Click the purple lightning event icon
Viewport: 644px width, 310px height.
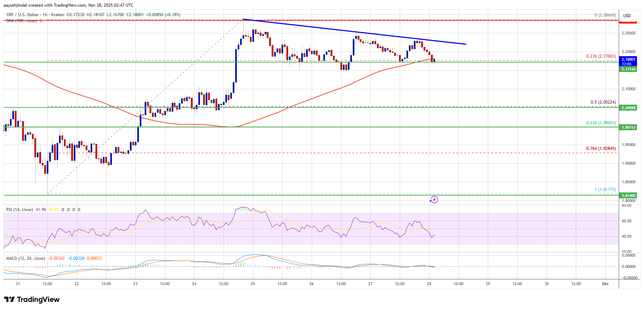(x=434, y=200)
